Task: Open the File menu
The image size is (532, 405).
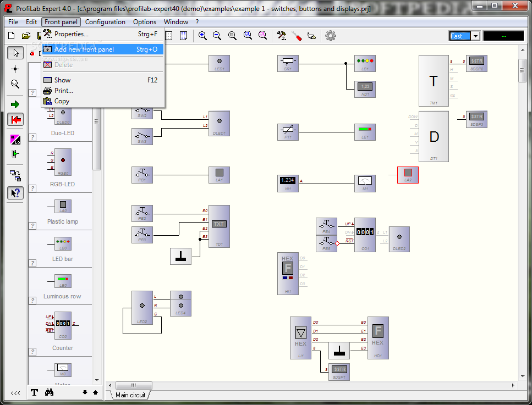Action: click(x=13, y=21)
